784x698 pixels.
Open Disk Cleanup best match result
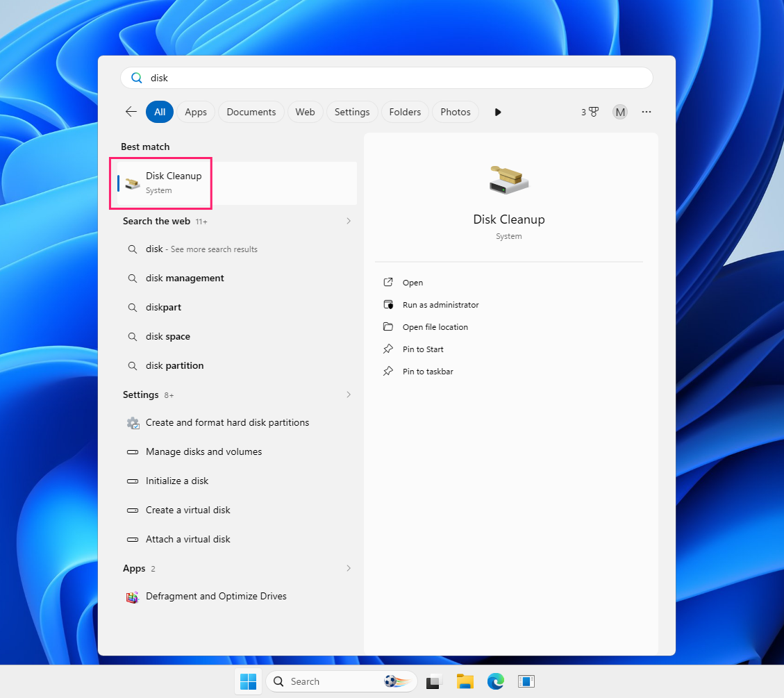237,183
